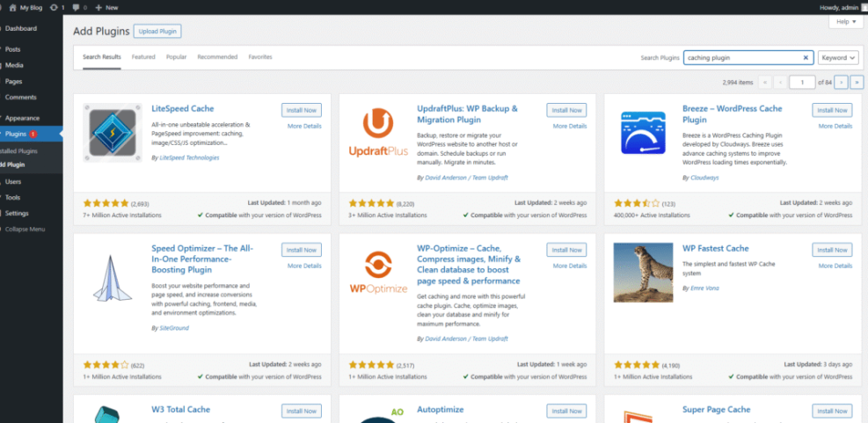This screenshot has height=423, width=868.
Task: View More Details for Breeze
Action: coord(835,127)
